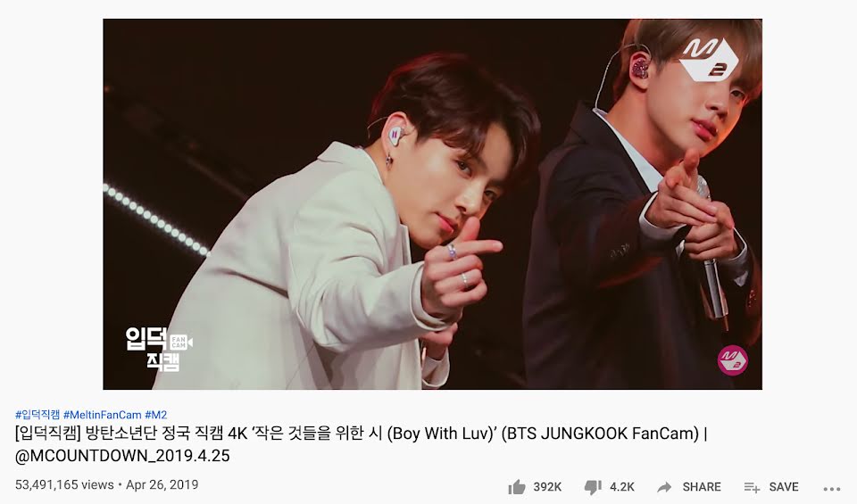Open the #MeltinFanCam hashtag link
Screen dimensions: 857x504
pos(102,415)
